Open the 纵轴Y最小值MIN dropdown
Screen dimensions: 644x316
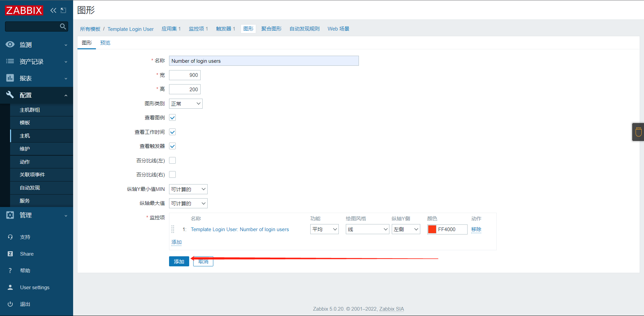[x=188, y=189]
